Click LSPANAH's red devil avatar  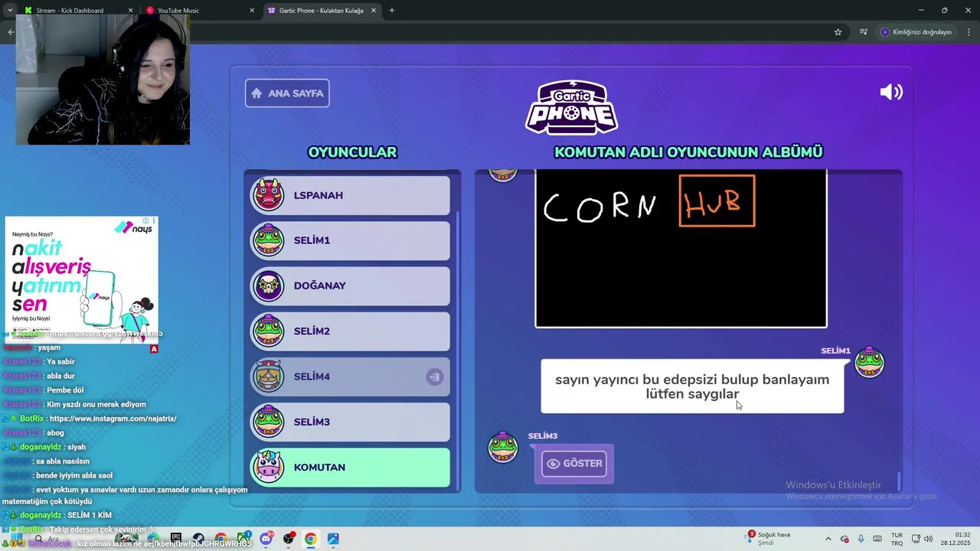(269, 194)
